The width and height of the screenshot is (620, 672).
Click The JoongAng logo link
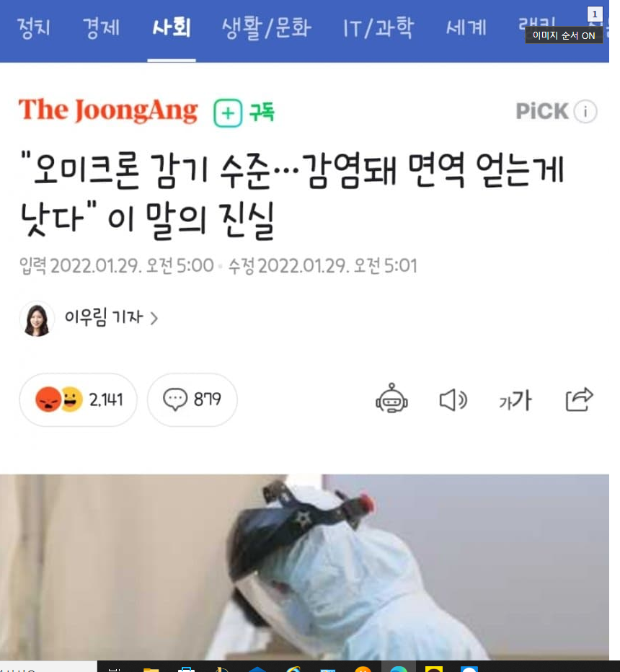pyautogui.click(x=108, y=110)
